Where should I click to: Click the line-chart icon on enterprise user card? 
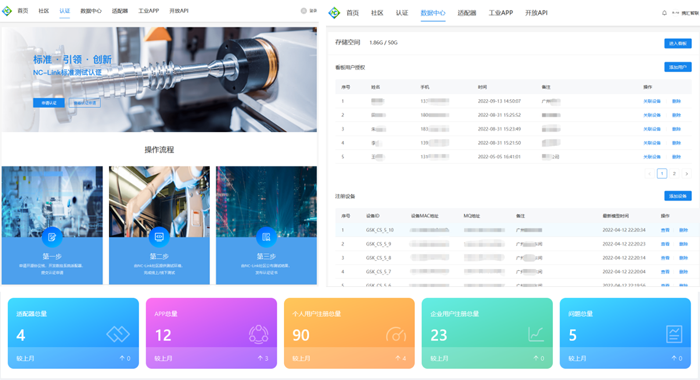[536, 334]
